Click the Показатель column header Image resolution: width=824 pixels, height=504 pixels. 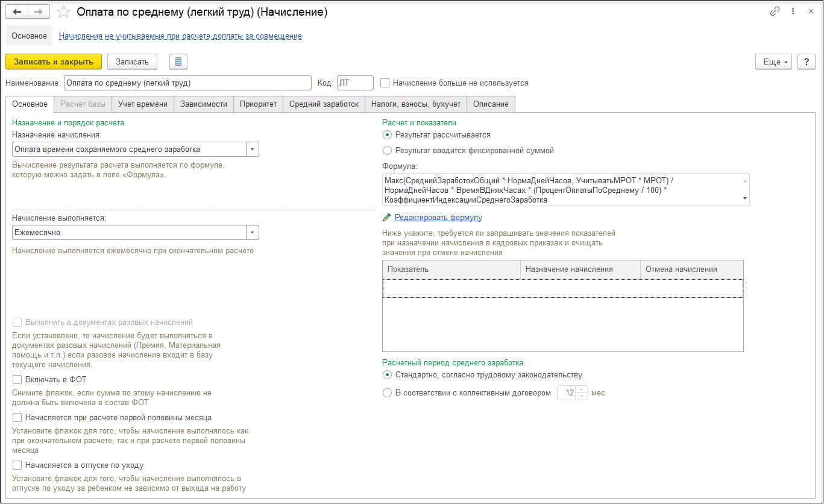pyautogui.click(x=451, y=269)
